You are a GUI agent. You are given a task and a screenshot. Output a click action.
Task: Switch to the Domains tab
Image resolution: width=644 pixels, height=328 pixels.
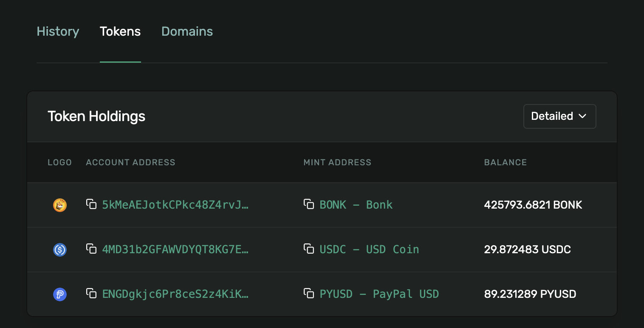click(x=187, y=31)
